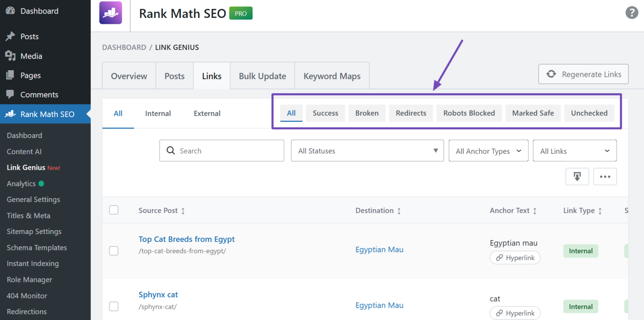Screen dimensions: 644x320
Task: Select the Pages sidebar icon
Action: point(10,75)
